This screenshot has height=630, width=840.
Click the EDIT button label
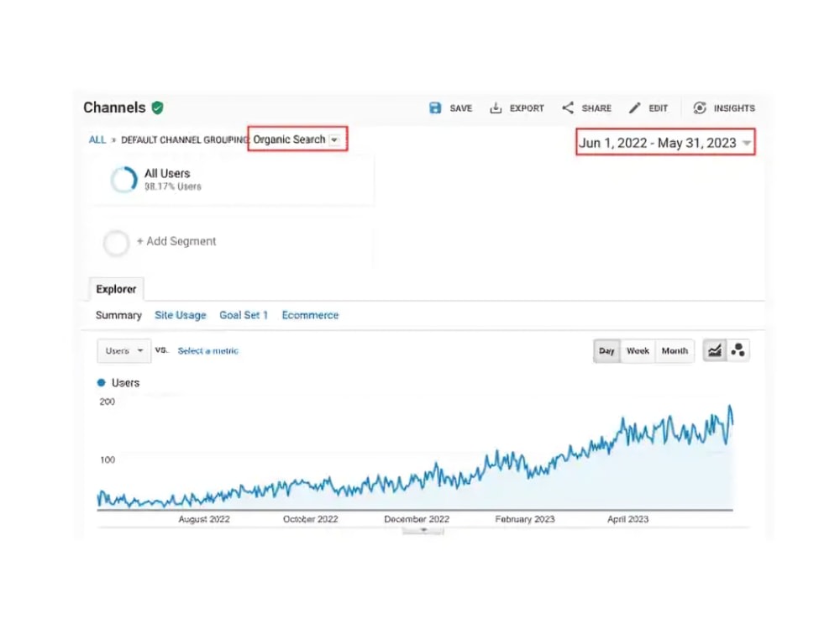coord(658,108)
